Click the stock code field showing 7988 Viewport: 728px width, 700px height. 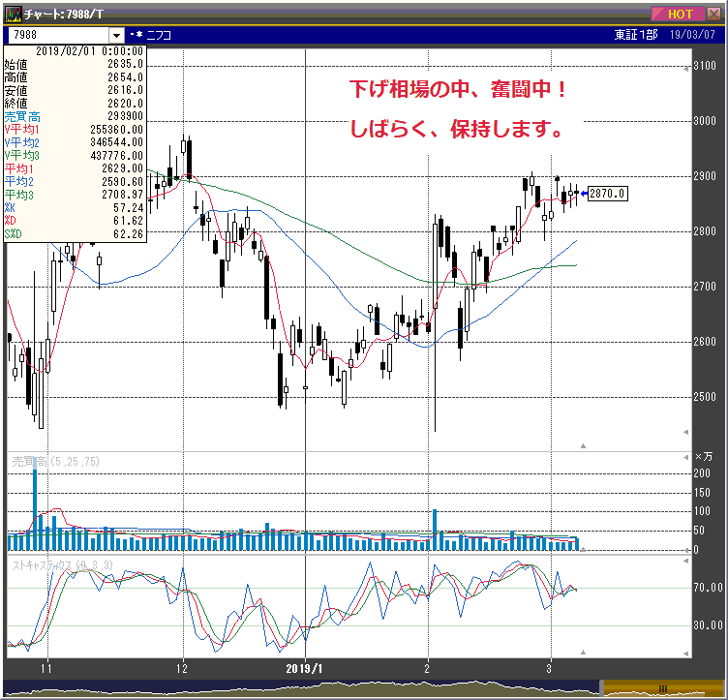tap(56, 35)
